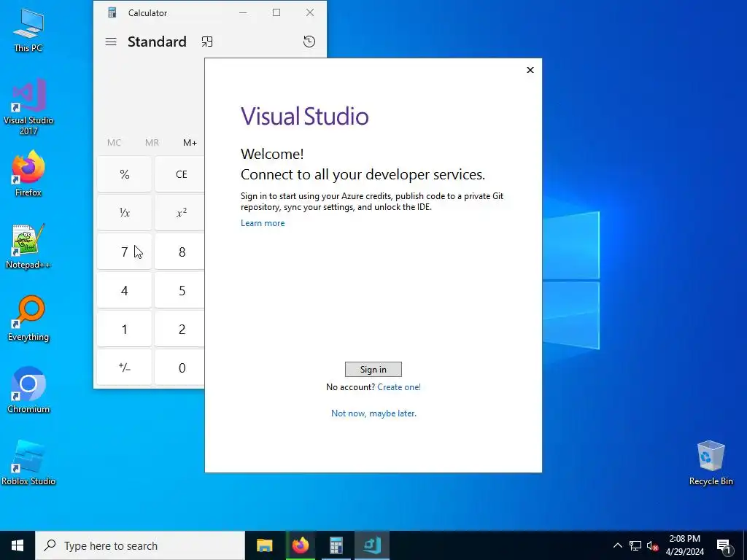The width and height of the screenshot is (747, 560).
Task: Show hidden system tray icons
Action: click(617, 545)
